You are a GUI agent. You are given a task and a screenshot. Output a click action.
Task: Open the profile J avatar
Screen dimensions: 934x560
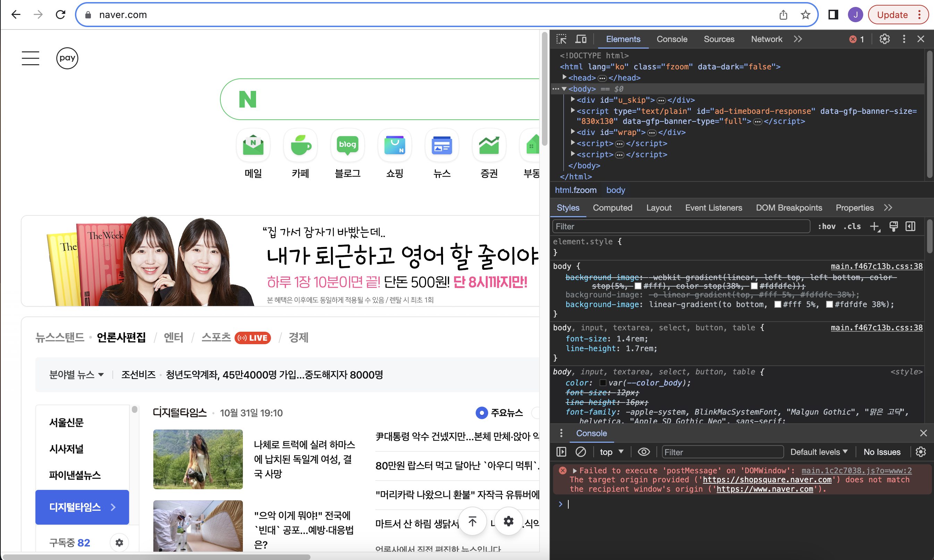pyautogui.click(x=856, y=15)
